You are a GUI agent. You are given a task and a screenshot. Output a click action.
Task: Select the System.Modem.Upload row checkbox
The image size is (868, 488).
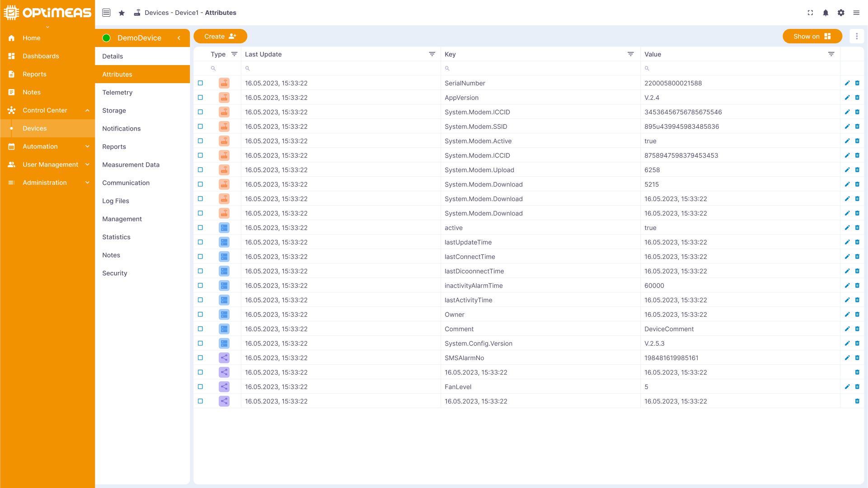pyautogui.click(x=201, y=170)
